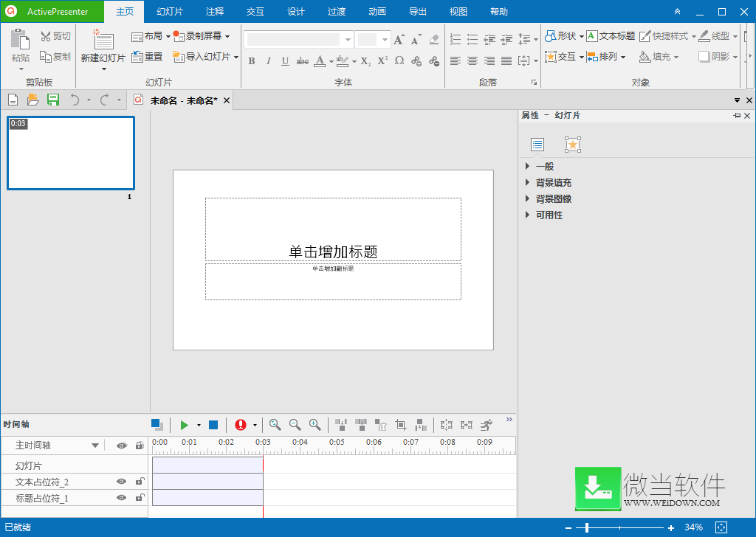Viewport: 756px width, 537px height.
Task: Open the font size dropdown
Action: [x=384, y=40]
